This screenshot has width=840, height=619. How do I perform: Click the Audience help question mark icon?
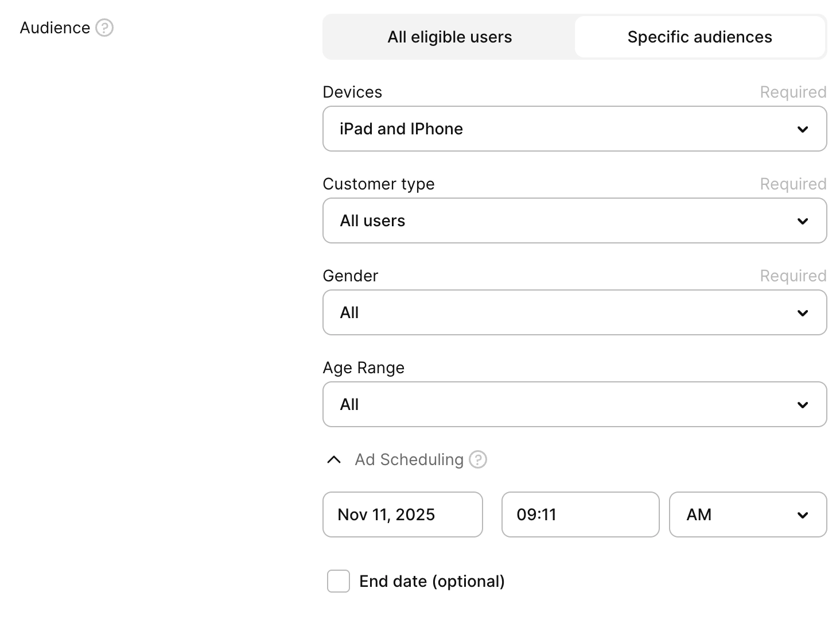[x=104, y=28]
